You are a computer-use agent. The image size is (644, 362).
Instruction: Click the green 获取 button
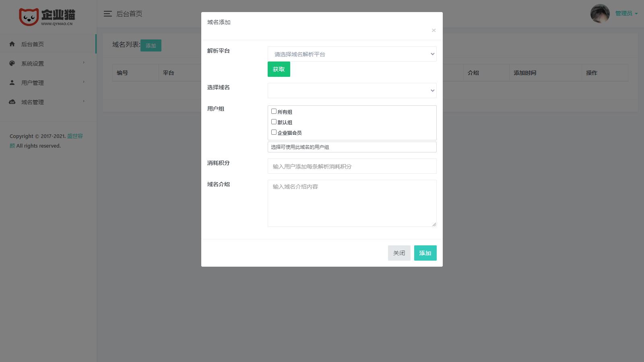pyautogui.click(x=279, y=69)
